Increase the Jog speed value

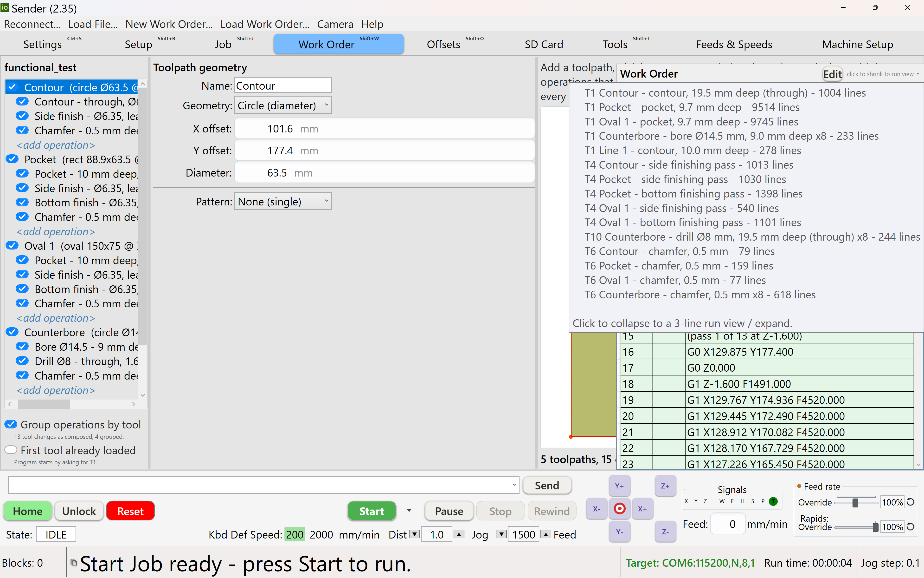[546, 534]
